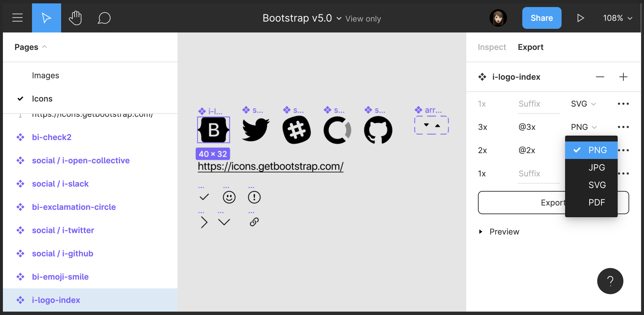Select the Comment tool
This screenshot has height=315, width=644.
[x=104, y=18]
